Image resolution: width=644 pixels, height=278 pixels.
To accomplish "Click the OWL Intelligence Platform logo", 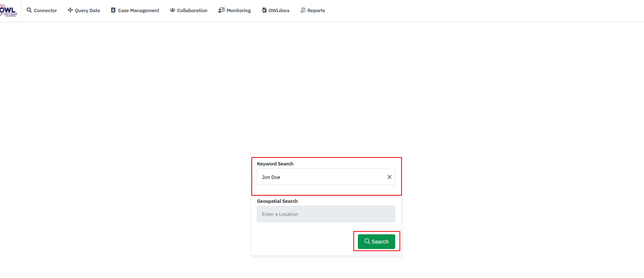I will coord(8,10).
